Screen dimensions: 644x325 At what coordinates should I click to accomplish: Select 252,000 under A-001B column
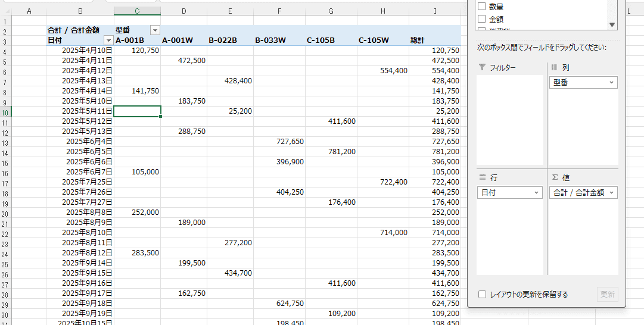tap(137, 212)
